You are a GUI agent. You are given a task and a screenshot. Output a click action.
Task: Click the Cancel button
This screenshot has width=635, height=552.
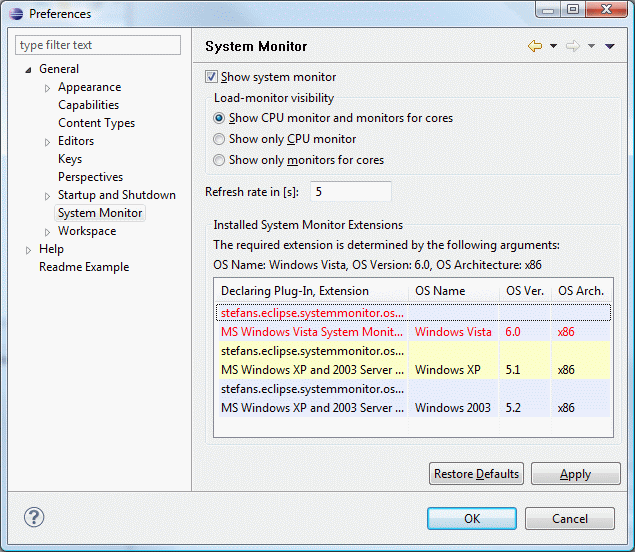(570, 518)
